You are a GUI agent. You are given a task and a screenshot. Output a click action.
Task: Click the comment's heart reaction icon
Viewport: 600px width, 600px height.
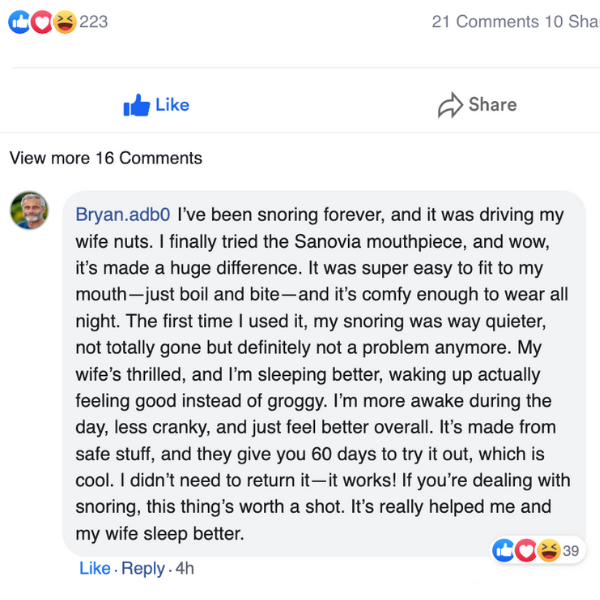click(526, 550)
